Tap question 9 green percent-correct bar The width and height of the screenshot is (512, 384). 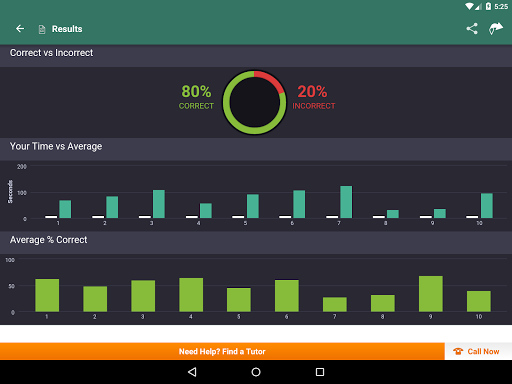[x=431, y=294]
